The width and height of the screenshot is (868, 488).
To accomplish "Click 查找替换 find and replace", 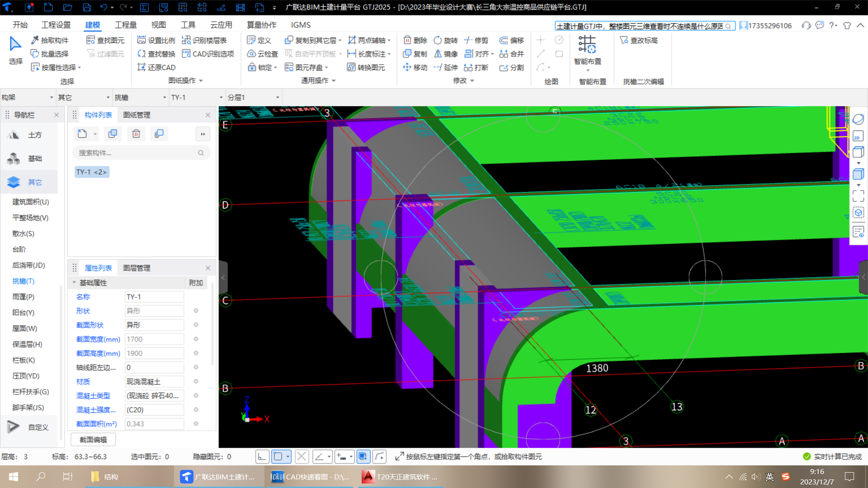I will 156,54.
